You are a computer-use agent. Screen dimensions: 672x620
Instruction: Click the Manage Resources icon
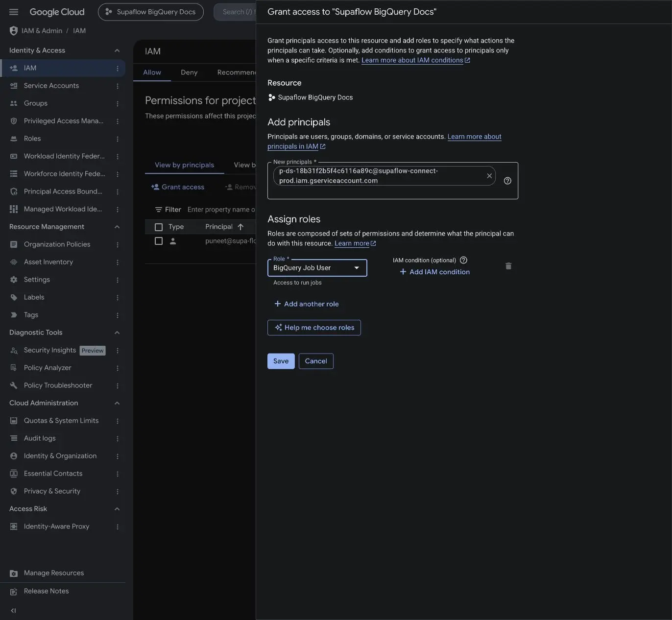click(14, 573)
